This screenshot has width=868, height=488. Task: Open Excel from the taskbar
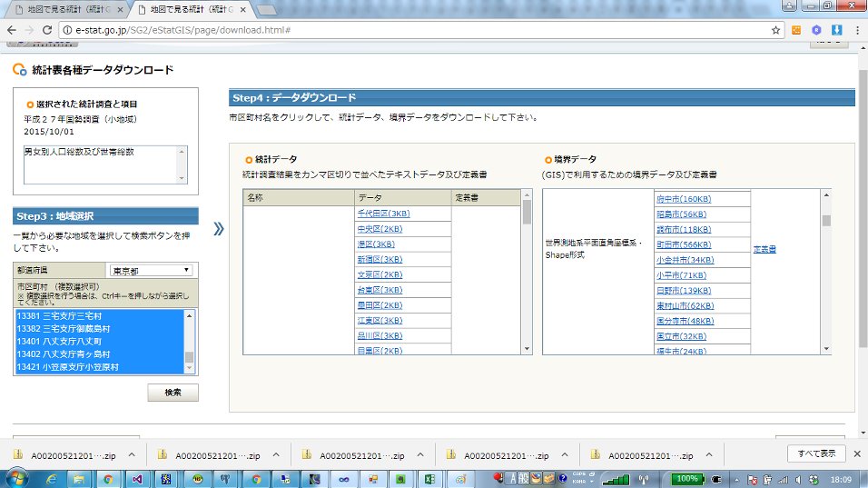click(429, 478)
